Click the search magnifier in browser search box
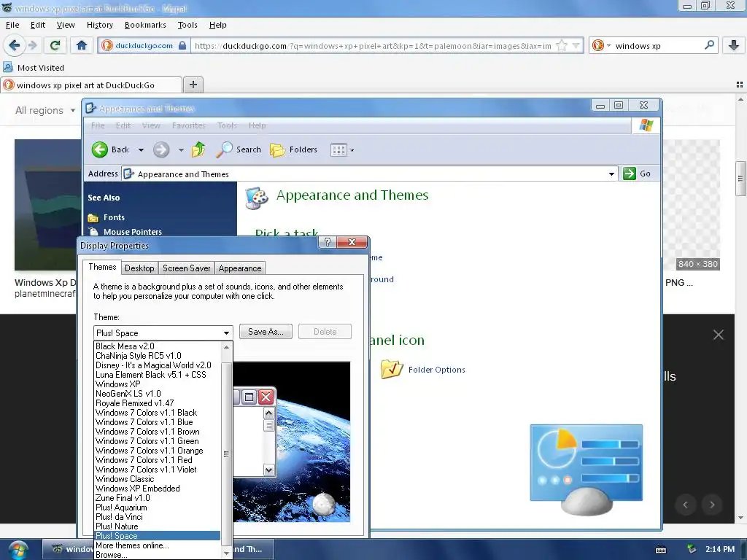This screenshot has height=560, width=747. pyautogui.click(x=709, y=45)
